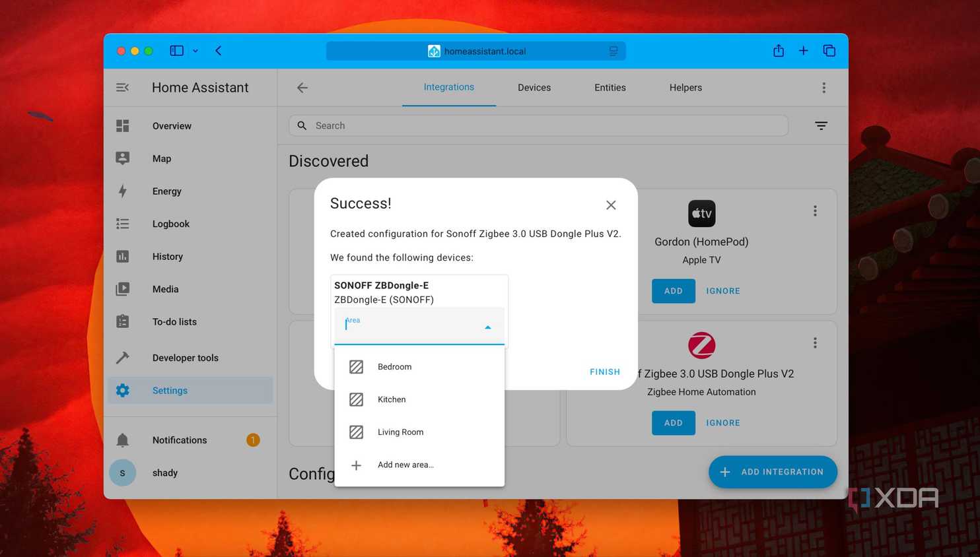The width and height of the screenshot is (980, 557).
Task: Open the Logbook list icon
Action: coord(123,224)
